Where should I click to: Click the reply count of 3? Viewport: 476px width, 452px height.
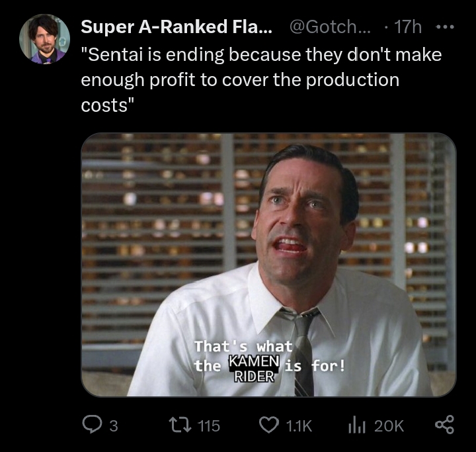point(113,426)
